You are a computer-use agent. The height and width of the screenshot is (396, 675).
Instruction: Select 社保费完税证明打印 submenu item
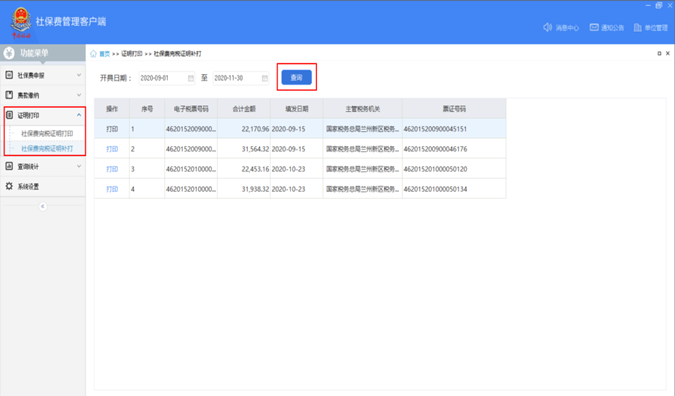click(x=47, y=133)
